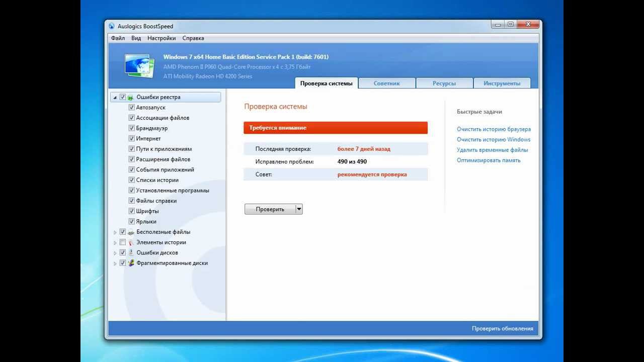Click the computer monitor system info icon
The image size is (644, 362).
(139, 66)
